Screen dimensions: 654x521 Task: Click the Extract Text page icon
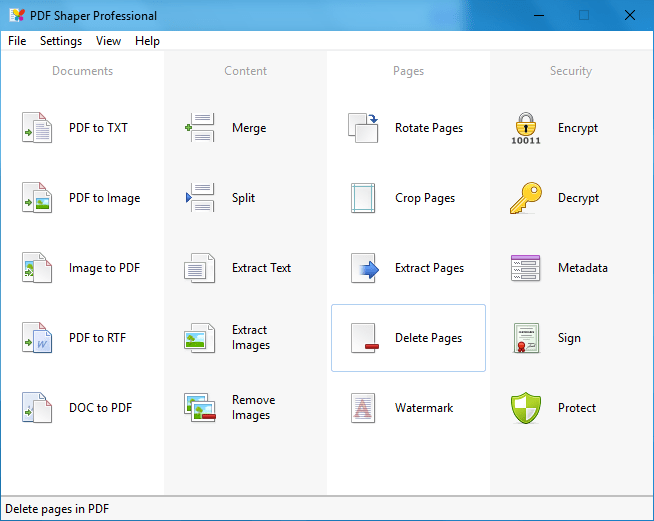[200, 268]
